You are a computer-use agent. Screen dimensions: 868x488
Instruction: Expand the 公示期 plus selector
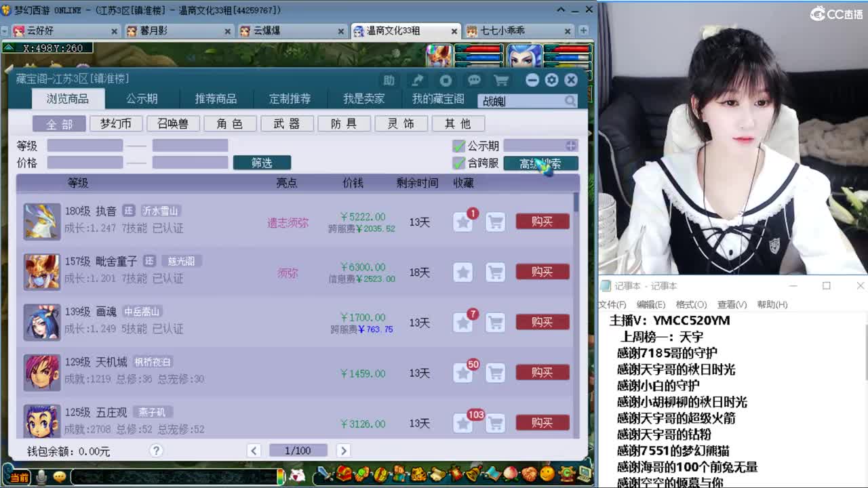(571, 146)
